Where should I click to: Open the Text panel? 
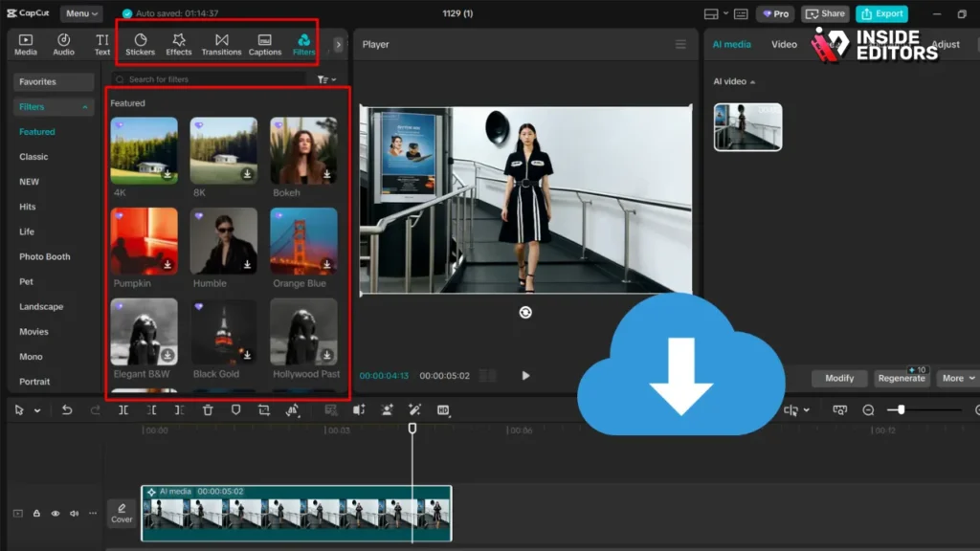click(101, 44)
